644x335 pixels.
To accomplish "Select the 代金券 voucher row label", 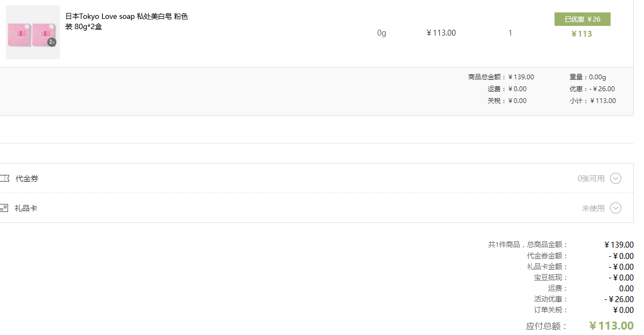I will (27, 179).
